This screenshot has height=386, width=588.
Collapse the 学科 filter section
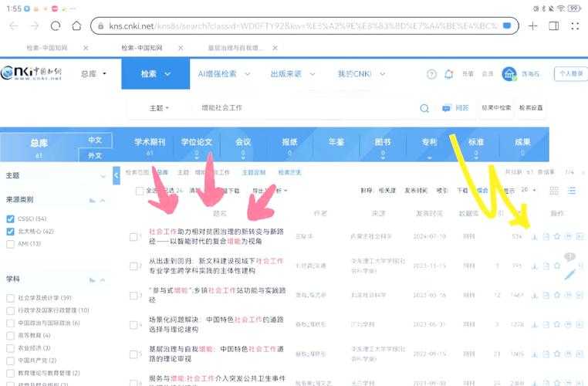coord(103,279)
